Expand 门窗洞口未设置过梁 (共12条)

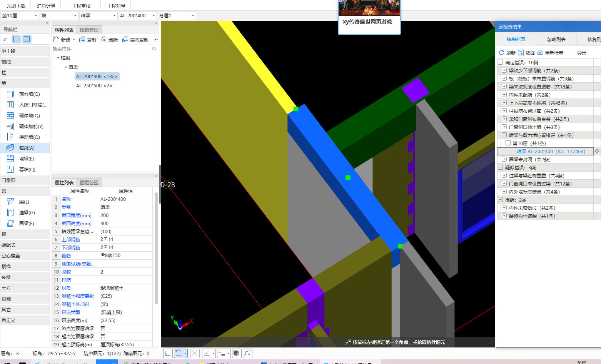(x=504, y=184)
